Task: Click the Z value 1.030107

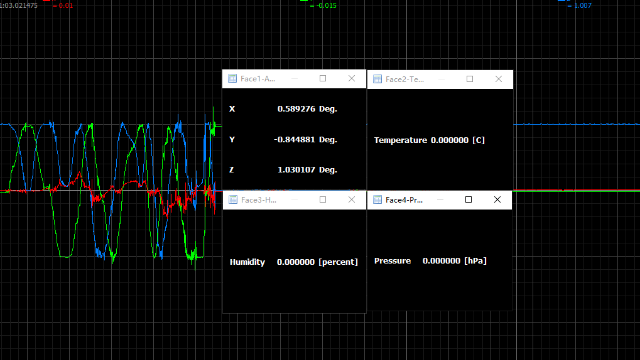Action: pyautogui.click(x=296, y=170)
